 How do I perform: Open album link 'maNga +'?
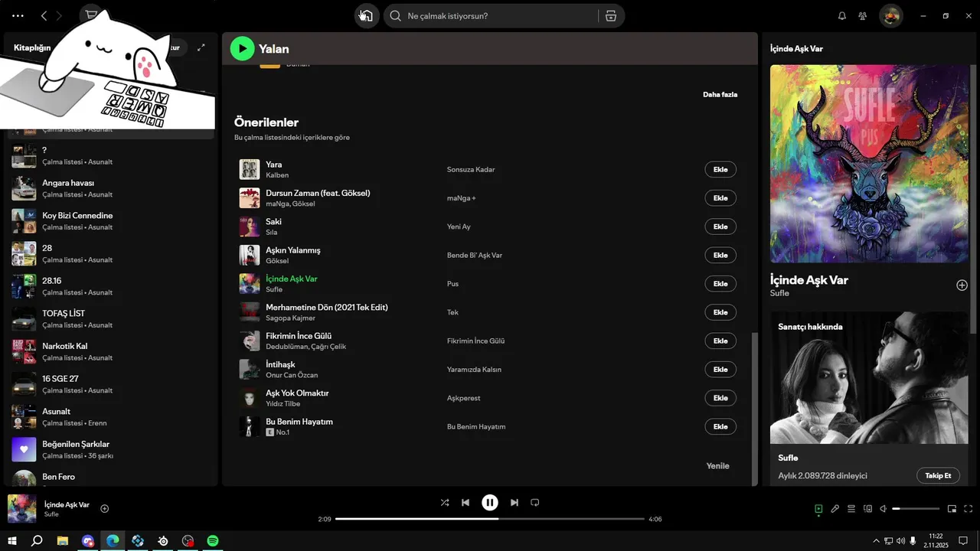click(x=462, y=198)
